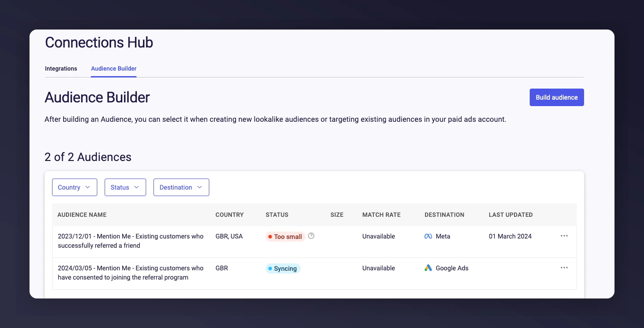Click the Last Updated column header
This screenshot has height=328, width=644.
[x=511, y=215]
